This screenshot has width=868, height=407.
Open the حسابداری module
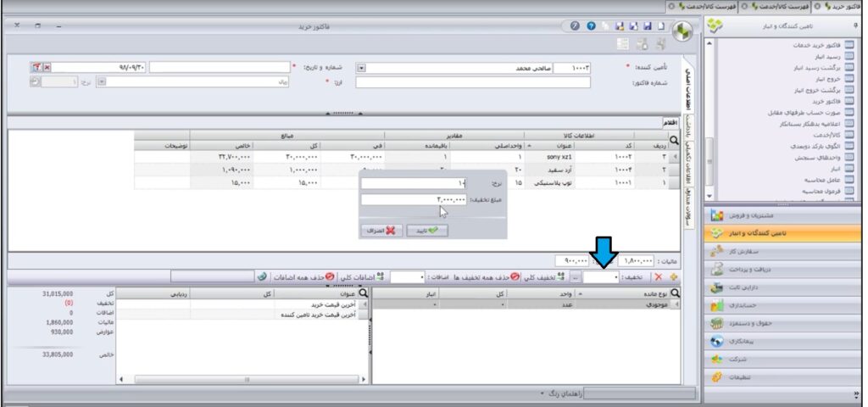(x=782, y=305)
